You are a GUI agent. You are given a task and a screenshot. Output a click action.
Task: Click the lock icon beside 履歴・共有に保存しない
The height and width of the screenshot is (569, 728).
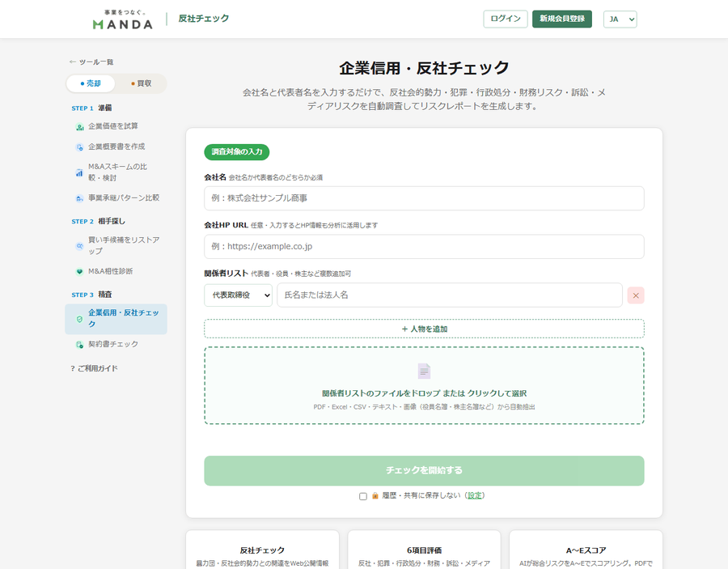[x=375, y=495]
